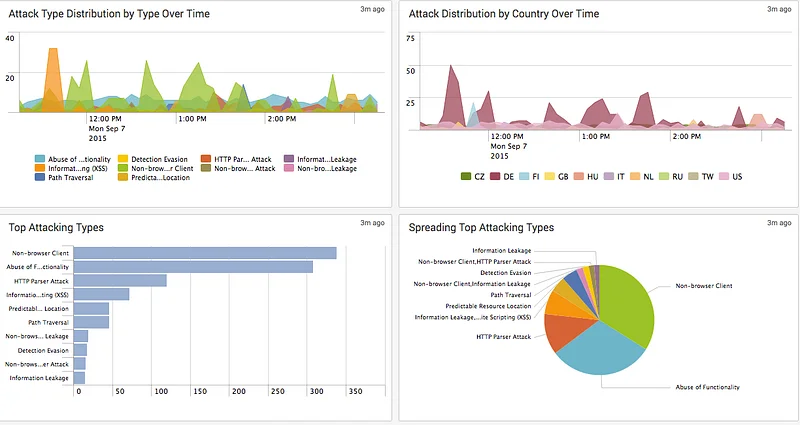Screen dimensions: 800x425
Task: Toggle the TW country legend entry
Action: tap(701, 177)
